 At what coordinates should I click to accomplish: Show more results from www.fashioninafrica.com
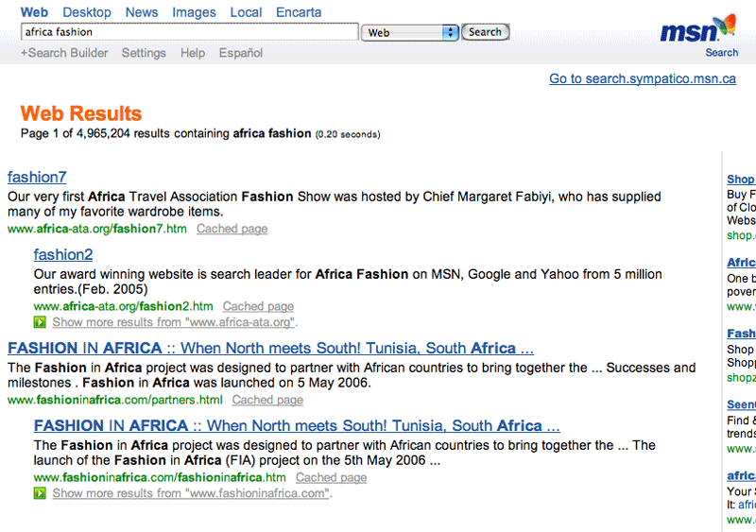pyautogui.click(x=193, y=493)
